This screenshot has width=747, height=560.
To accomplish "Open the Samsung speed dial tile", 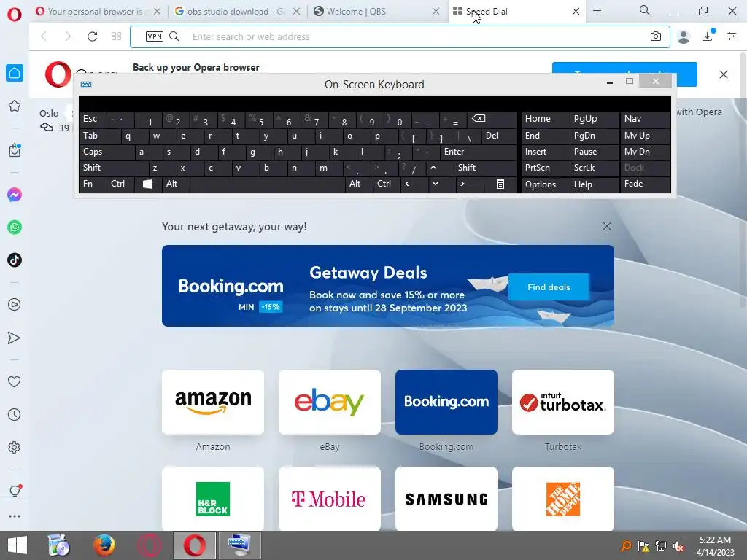I will pos(446,499).
